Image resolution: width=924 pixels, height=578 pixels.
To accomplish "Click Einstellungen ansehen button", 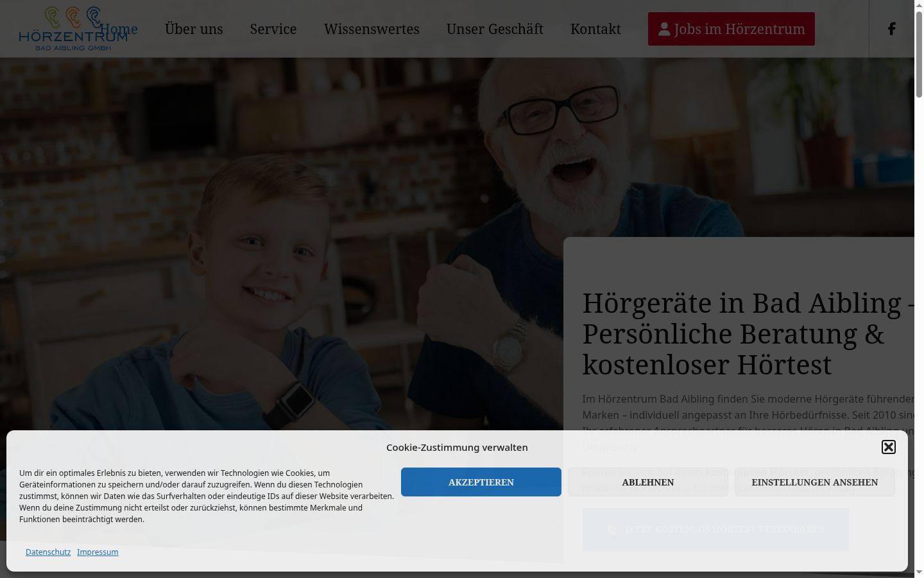I will tap(815, 482).
